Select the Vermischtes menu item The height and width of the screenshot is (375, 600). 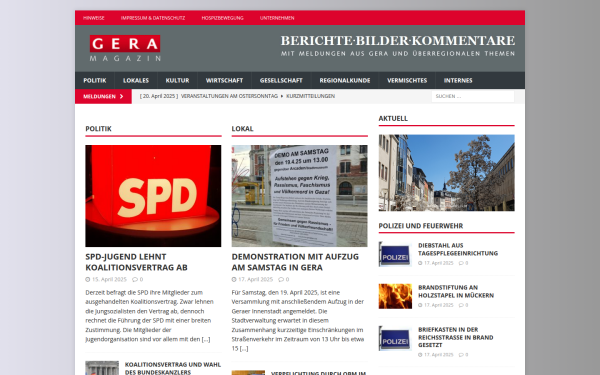point(407,80)
